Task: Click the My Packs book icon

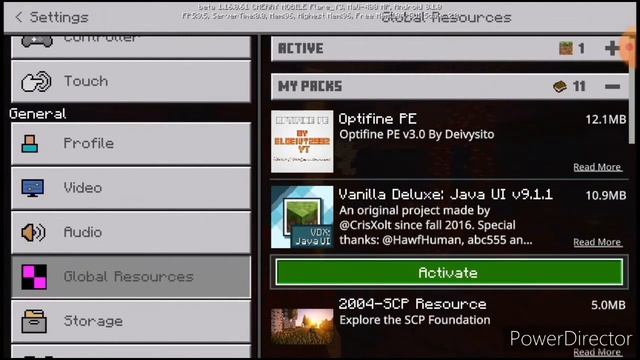Action: click(560, 87)
